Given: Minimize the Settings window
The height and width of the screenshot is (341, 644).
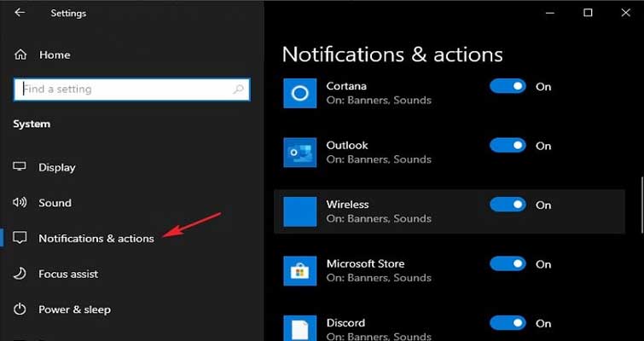Looking at the screenshot, I should [x=550, y=13].
